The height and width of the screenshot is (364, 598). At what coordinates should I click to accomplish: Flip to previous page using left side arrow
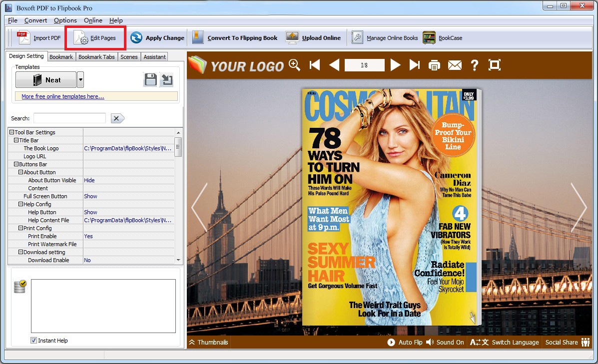pyautogui.click(x=199, y=208)
